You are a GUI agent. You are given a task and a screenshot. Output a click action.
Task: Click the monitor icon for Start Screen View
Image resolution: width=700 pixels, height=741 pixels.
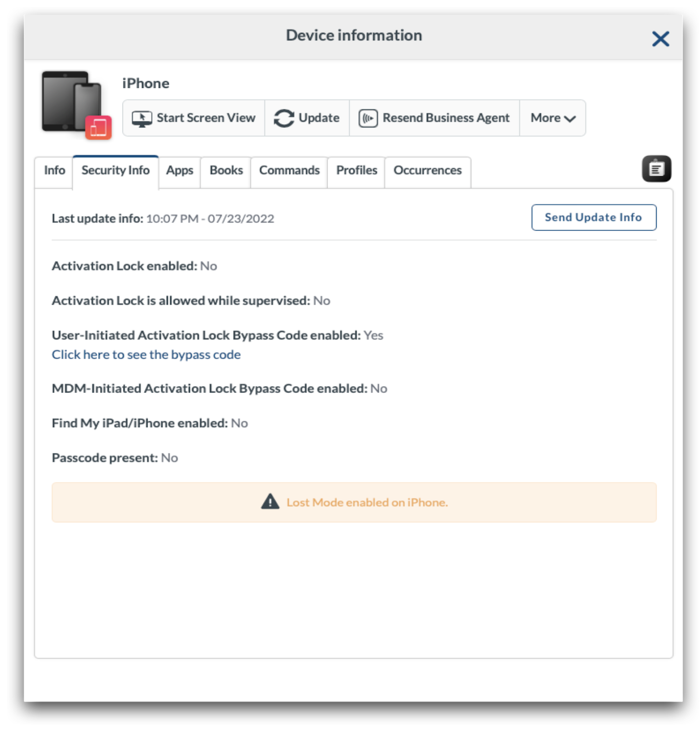pyautogui.click(x=142, y=118)
